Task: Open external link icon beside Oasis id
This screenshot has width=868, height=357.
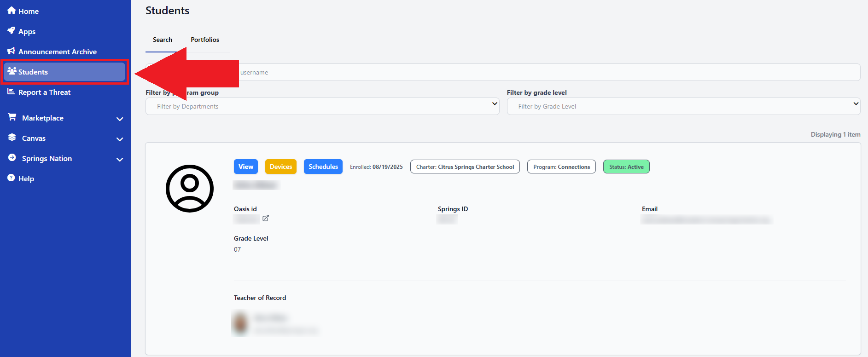Action: 266,218
